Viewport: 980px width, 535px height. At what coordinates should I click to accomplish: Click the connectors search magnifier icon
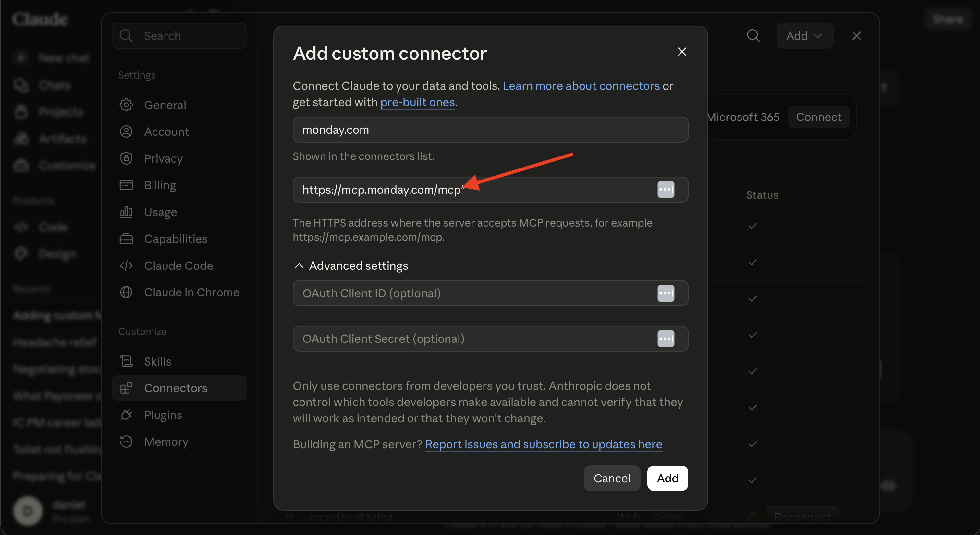click(753, 36)
